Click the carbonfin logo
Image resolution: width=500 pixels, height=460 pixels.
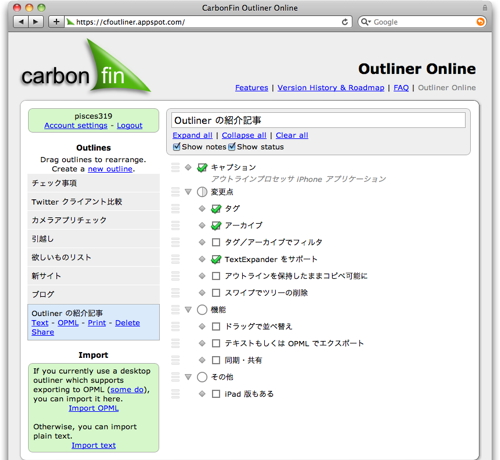coord(86,67)
